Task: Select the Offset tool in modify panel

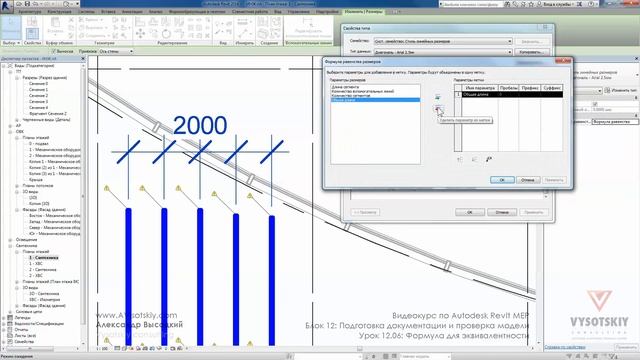Action: click(153, 21)
